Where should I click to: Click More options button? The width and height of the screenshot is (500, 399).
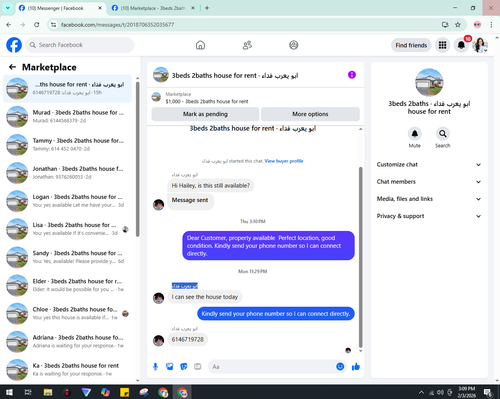[x=310, y=114]
